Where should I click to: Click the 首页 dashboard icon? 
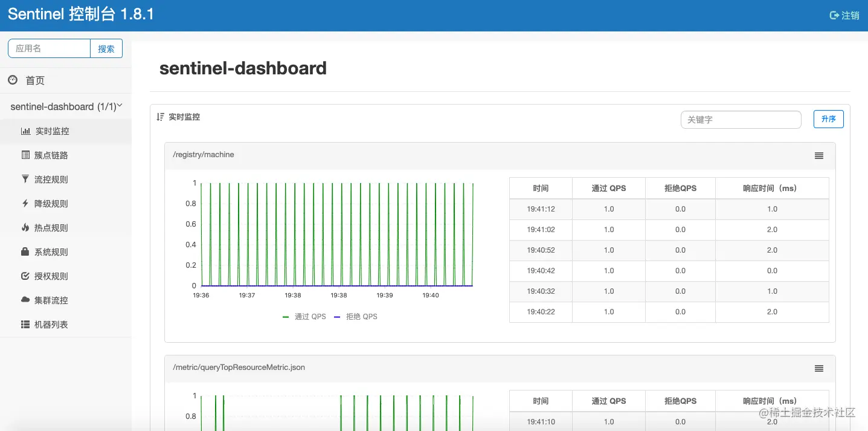(x=13, y=80)
